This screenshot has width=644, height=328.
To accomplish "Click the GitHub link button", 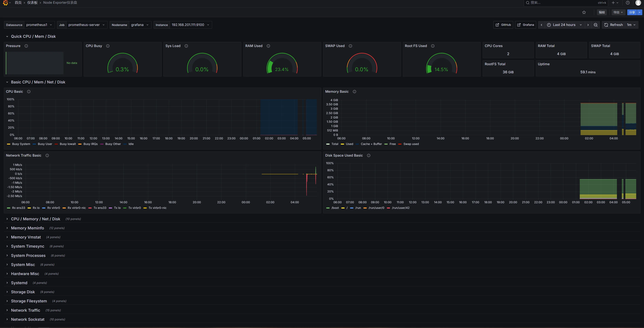I will pos(503,25).
